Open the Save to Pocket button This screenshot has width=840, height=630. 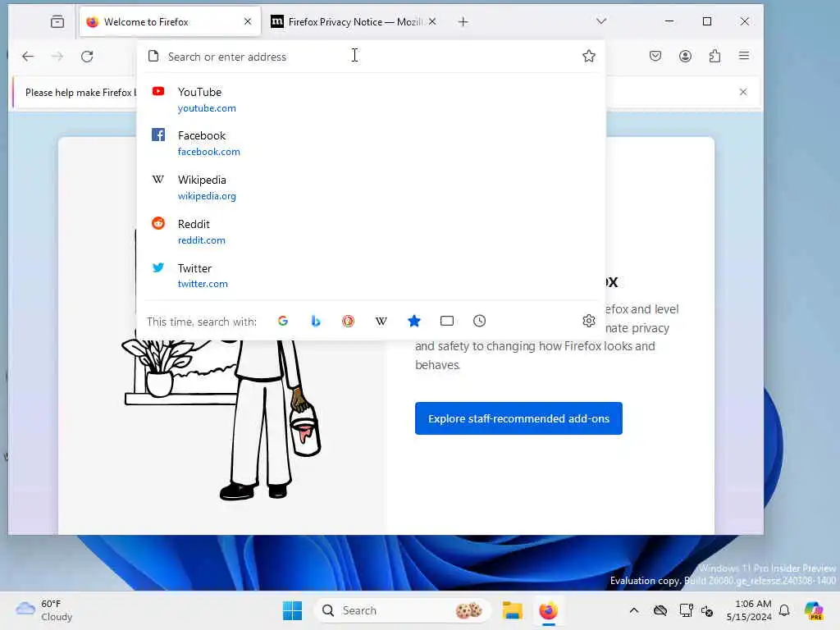pos(655,56)
